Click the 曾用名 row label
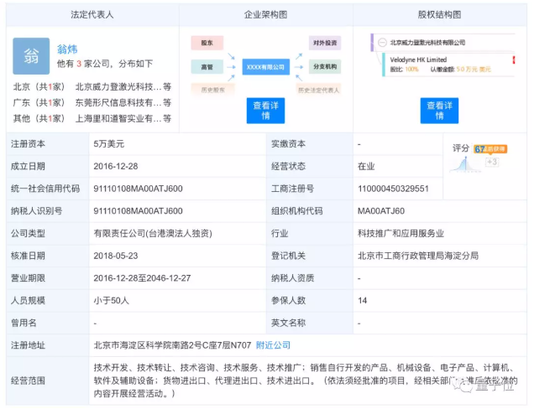Image resolution: width=550 pixels, height=414 pixels. [24, 323]
